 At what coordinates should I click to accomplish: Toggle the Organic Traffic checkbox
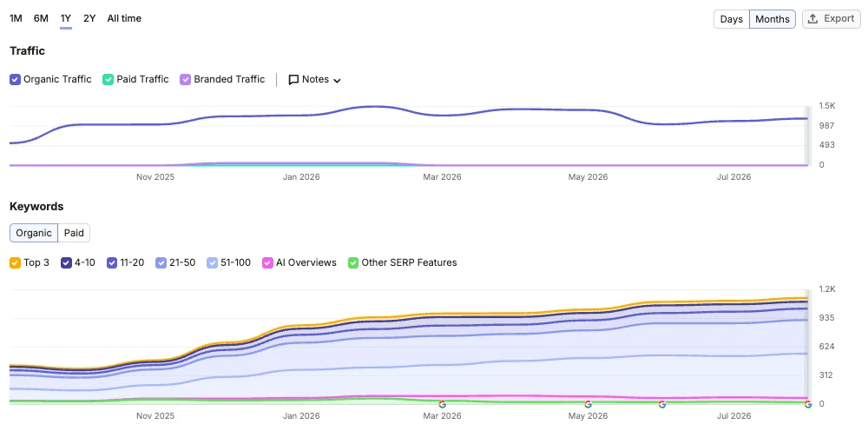(15, 79)
